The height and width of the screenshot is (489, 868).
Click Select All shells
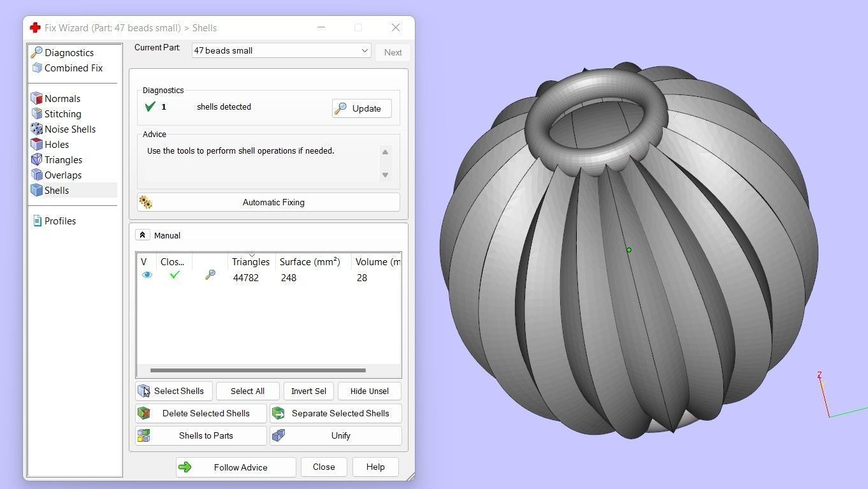pyautogui.click(x=247, y=391)
